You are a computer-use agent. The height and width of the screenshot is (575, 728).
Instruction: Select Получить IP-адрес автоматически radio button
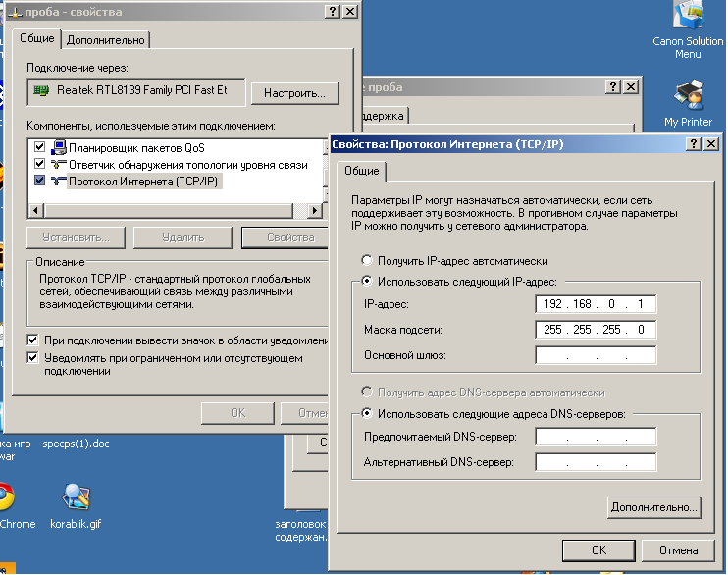(367, 261)
